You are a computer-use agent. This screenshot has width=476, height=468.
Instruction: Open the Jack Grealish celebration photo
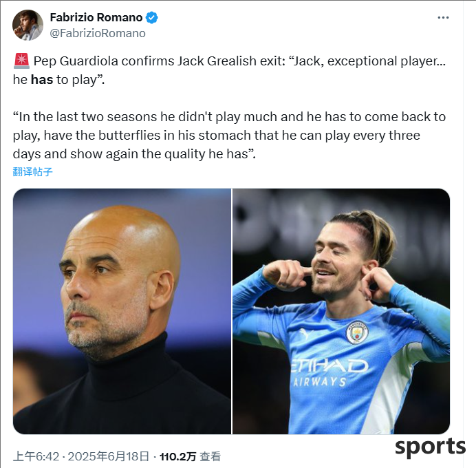click(x=341, y=311)
